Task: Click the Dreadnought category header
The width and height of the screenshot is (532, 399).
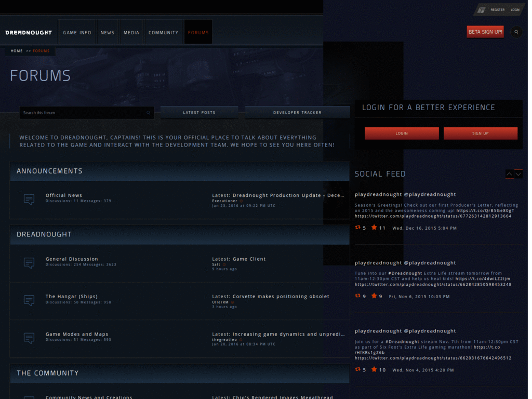Action: pos(180,234)
